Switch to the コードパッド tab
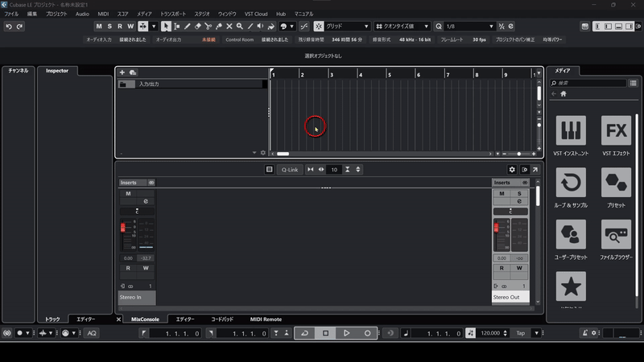 (222, 319)
